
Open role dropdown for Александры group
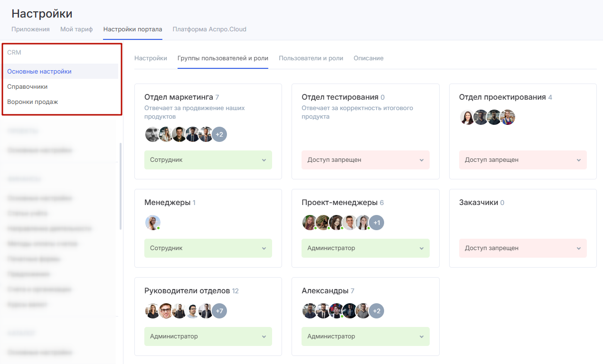365,336
